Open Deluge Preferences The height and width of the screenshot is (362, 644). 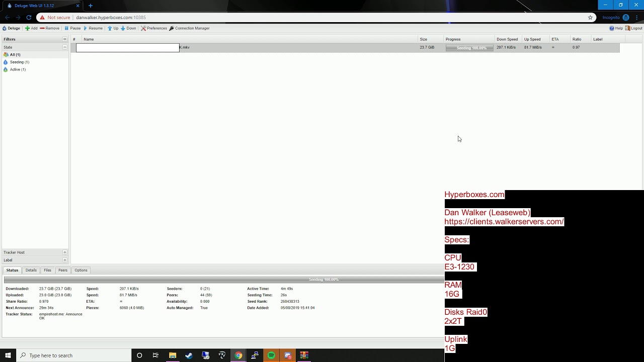[x=154, y=28]
